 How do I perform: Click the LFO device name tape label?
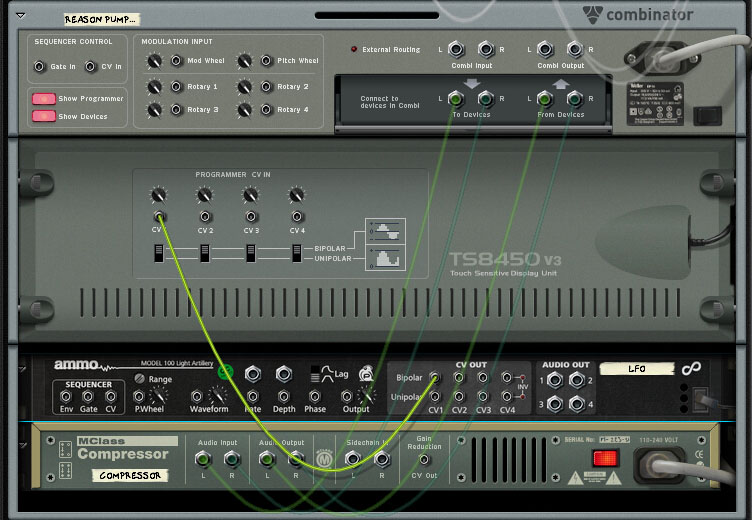637,368
